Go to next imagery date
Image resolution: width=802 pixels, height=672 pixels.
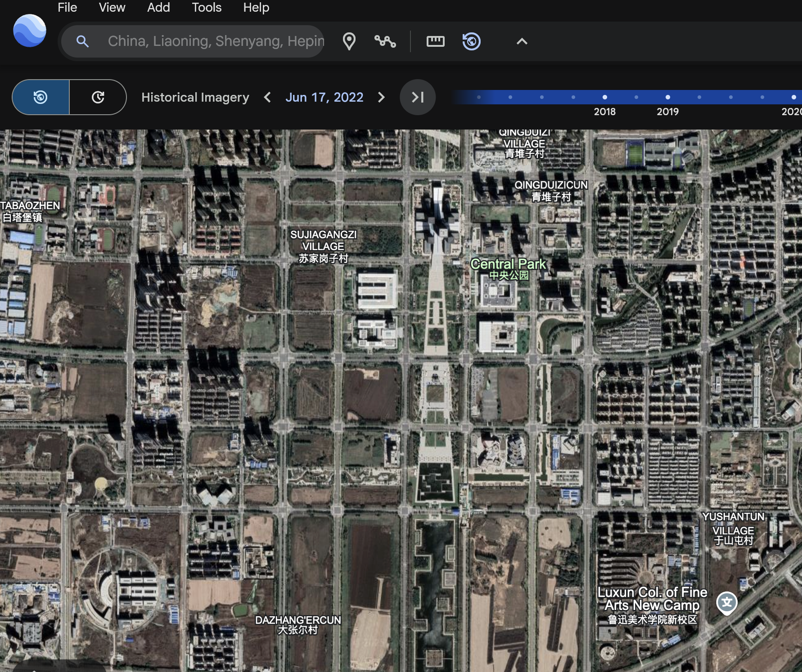pyautogui.click(x=381, y=97)
